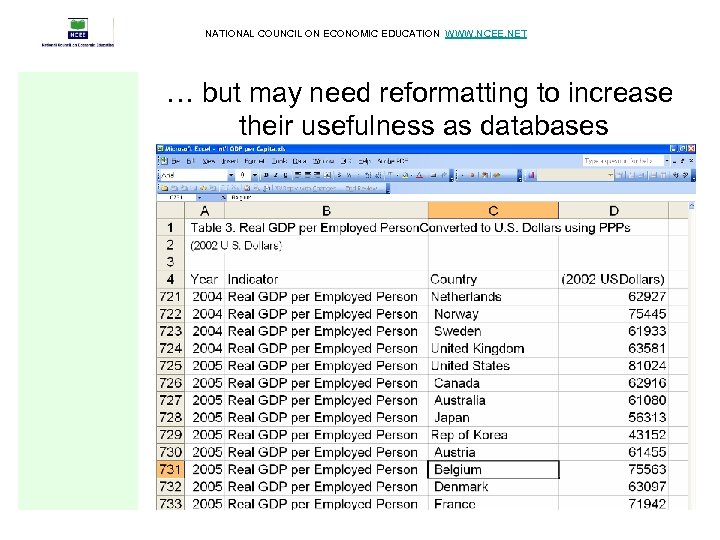The width and height of the screenshot is (720, 540).
Task: Click the Bold formatting icon
Action: [x=266, y=174]
